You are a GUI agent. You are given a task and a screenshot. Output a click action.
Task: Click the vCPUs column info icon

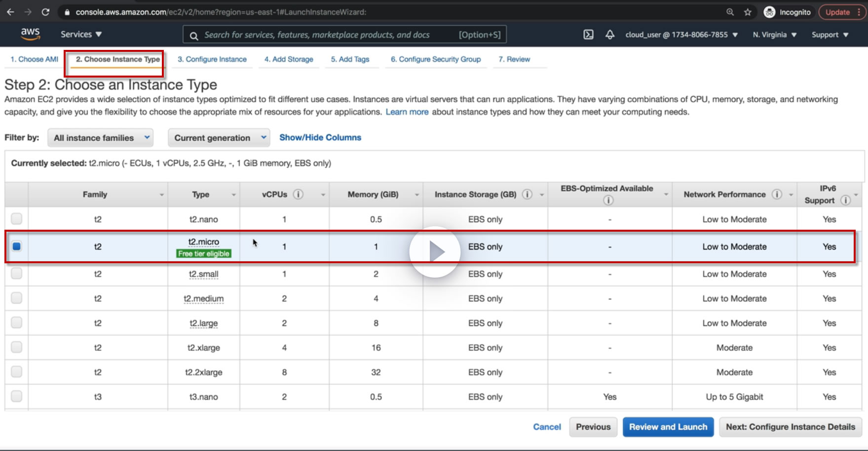pos(298,194)
